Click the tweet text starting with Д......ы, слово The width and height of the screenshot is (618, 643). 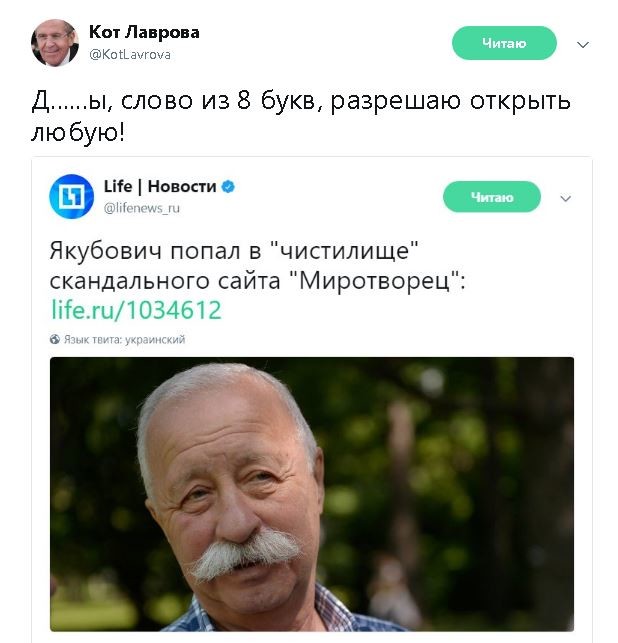point(301,117)
